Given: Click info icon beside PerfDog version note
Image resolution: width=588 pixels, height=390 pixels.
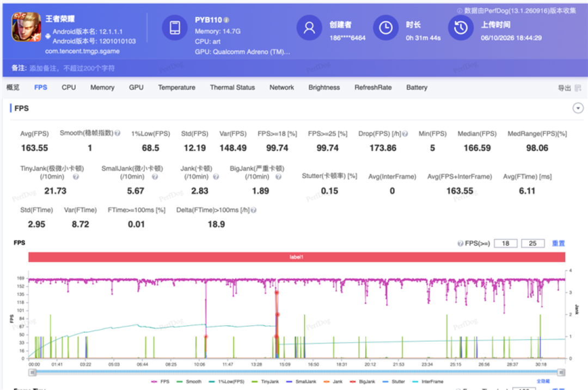Looking at the screenshot, I should click(460, 11).
